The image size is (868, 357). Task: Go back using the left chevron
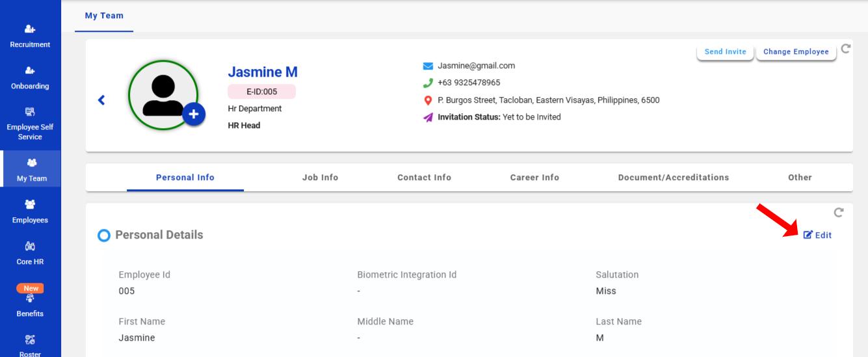pyautogui.click(x=101, y=100)
